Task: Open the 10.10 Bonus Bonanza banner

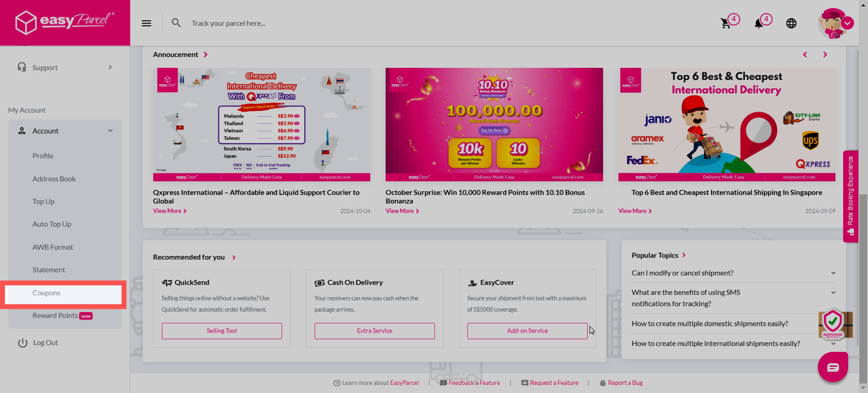Action: [494, 124]
